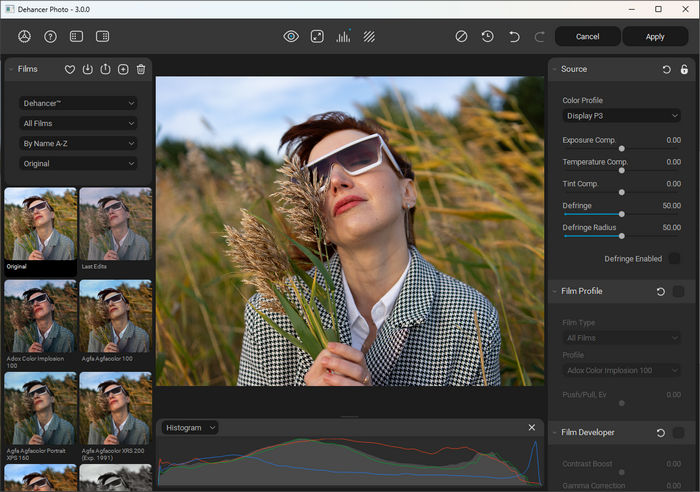This screenshot has width=700, height=492.
Task: Enable the Film Developer toggle
Action: point(679,433)
